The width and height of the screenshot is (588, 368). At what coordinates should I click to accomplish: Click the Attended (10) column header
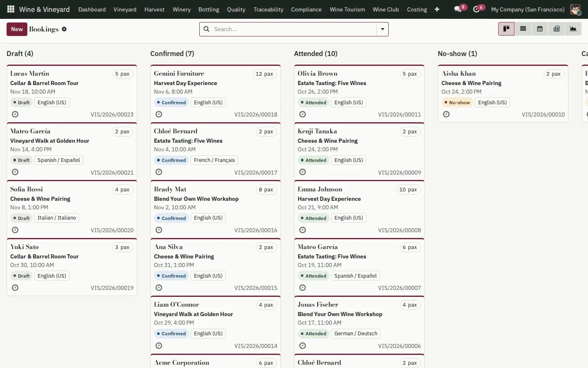[316, 54]
